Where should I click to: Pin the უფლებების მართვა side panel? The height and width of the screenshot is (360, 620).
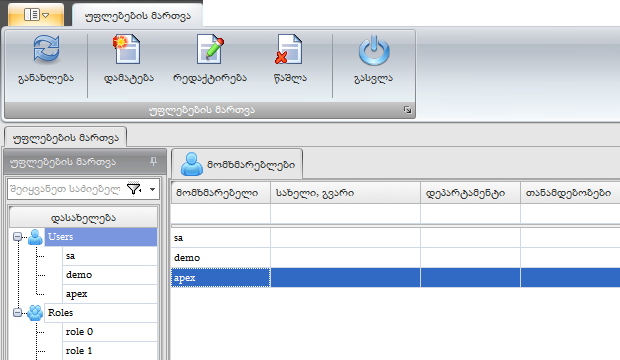pyautogui.click(x=153, y=161)
